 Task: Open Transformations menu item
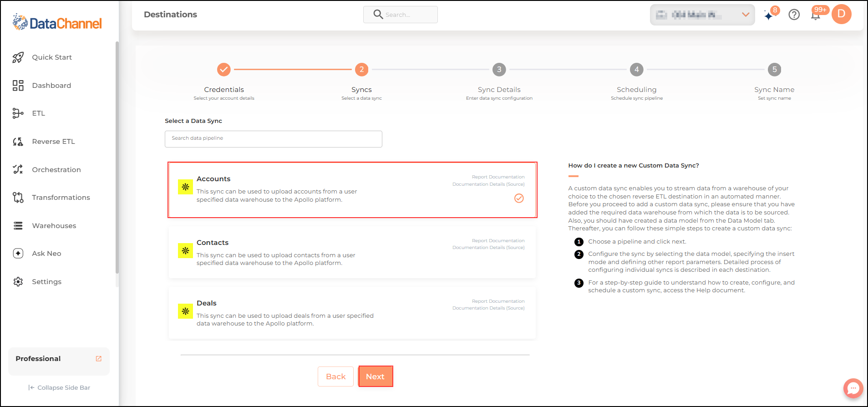61,198
